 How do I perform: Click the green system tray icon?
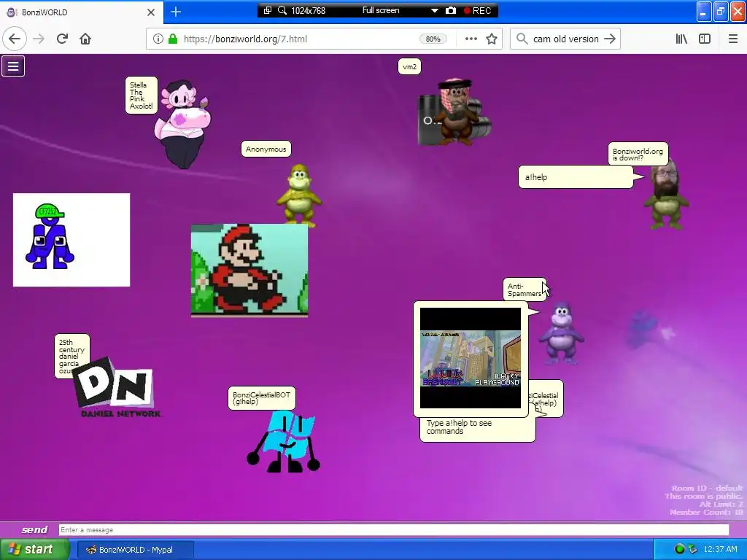679,549
